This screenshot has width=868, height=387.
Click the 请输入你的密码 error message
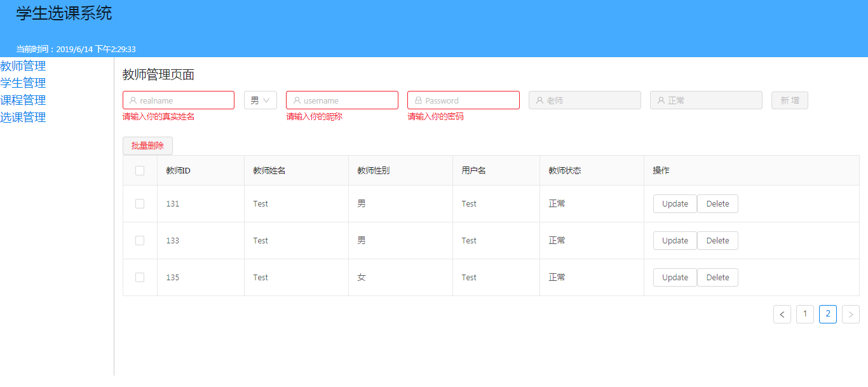[435, 117]
